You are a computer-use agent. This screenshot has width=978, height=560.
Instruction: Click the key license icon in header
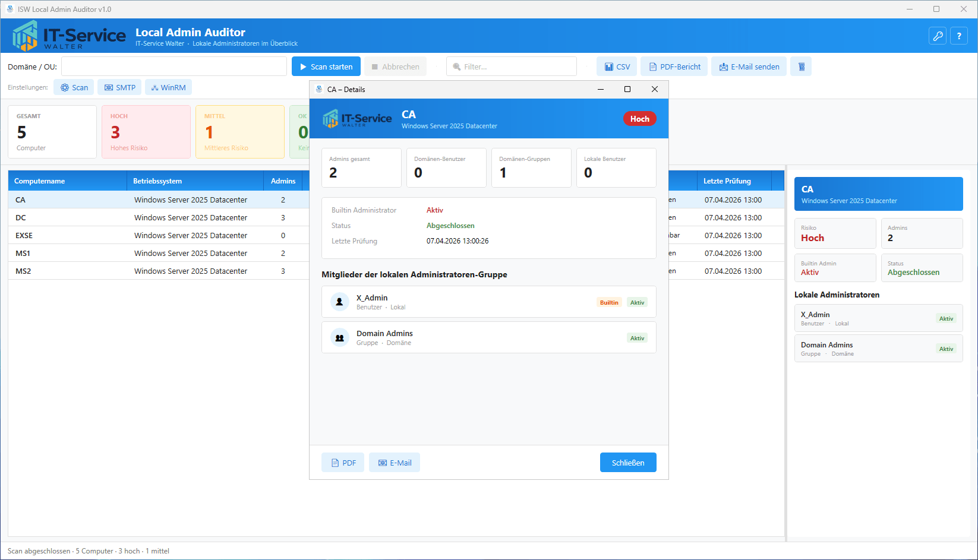938,36
